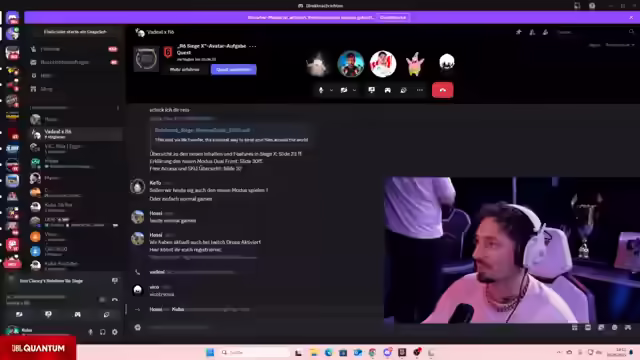
Task: Click the Quest accept blue button
Action: click(233, 70)
